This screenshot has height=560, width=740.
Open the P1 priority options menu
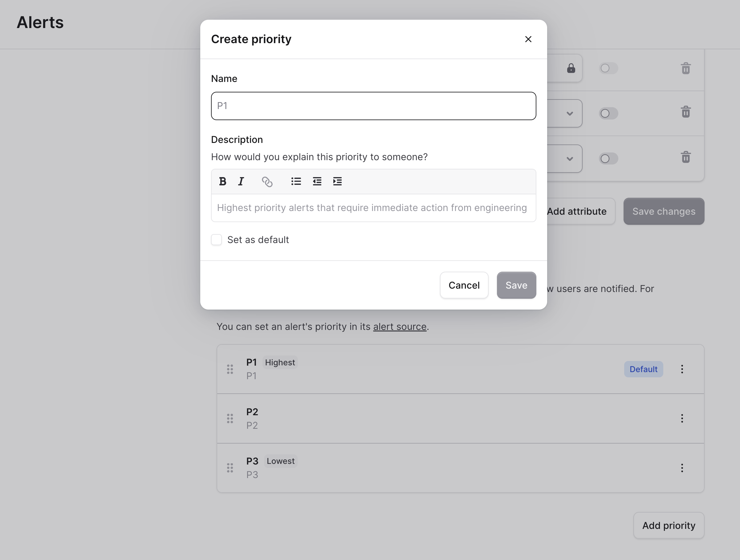682,369
